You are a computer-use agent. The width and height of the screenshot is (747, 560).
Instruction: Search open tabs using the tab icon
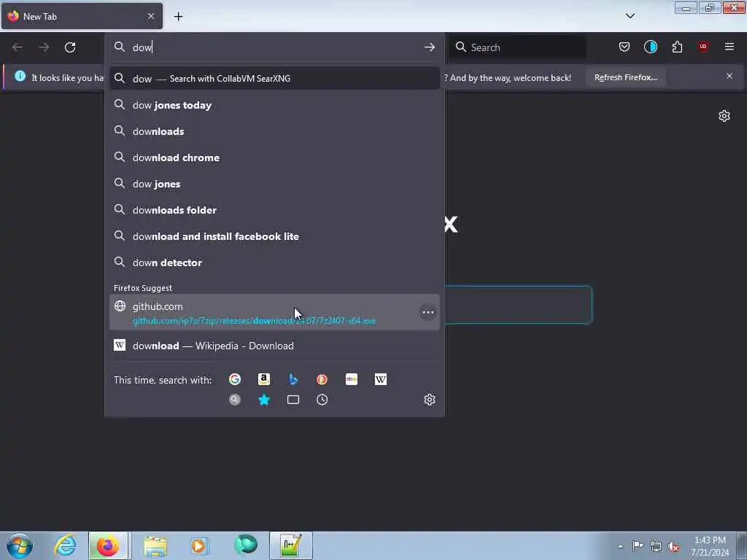pyautogui.click(x=293, y=400)
